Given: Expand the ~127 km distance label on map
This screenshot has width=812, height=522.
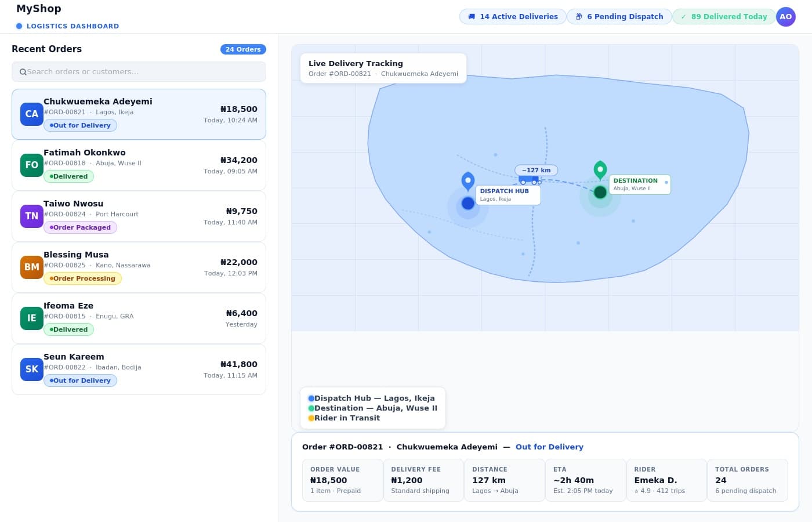Looking at the screenshot, I should coord(536,170).
